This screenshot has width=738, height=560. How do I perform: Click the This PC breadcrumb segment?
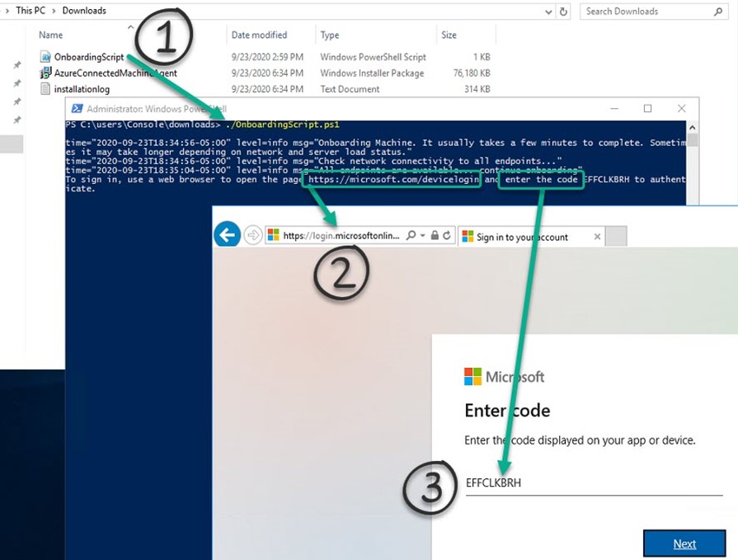tap(31, 11)
